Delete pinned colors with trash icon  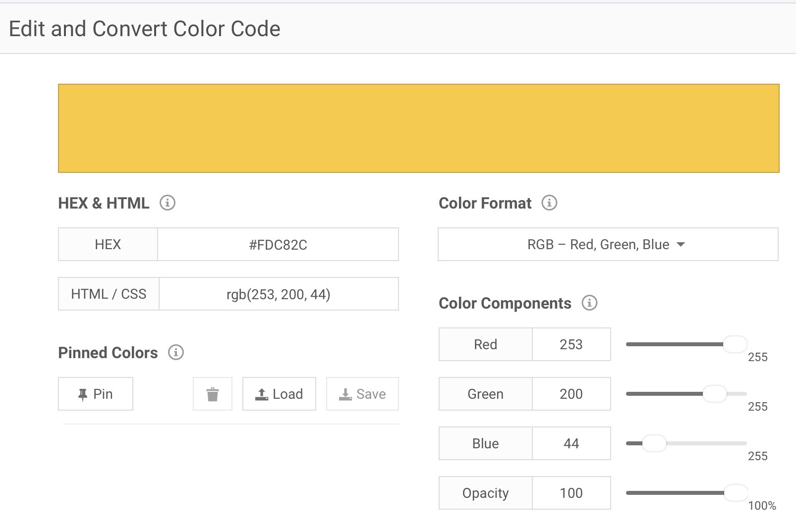213,394
